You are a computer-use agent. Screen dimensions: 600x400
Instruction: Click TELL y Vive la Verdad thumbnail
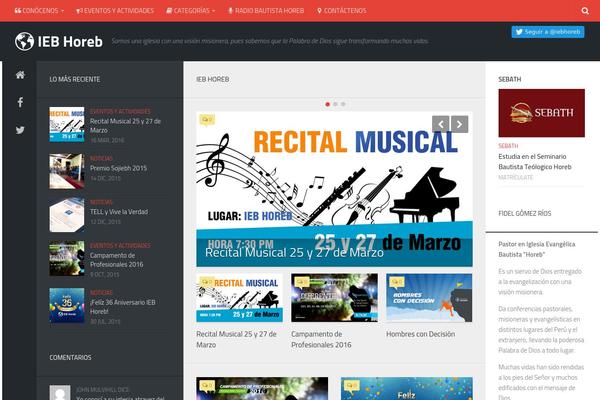pos(67,214)
